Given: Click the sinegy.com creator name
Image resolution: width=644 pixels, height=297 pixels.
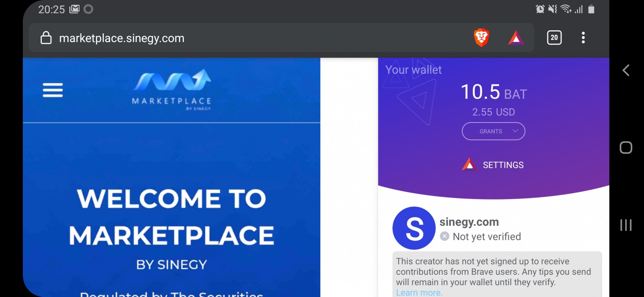Looking at the screenshot, I should pos(469,222).
